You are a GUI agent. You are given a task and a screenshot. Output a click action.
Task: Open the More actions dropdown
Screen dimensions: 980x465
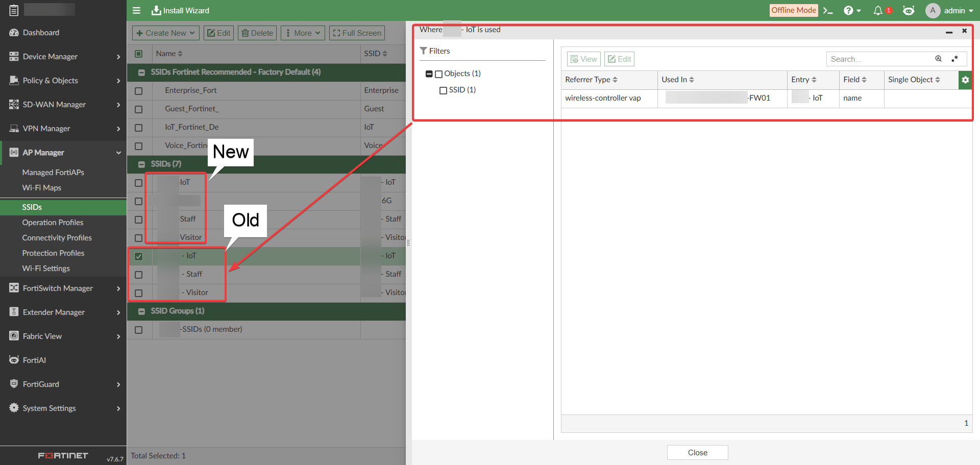point(303,33)
